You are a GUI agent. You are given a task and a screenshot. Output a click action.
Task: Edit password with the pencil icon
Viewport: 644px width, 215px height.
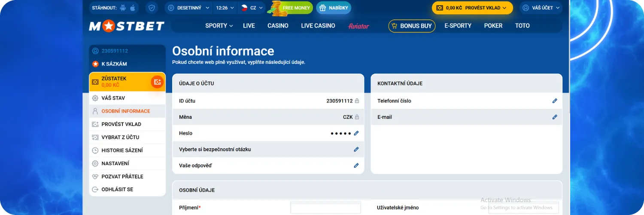pyautogui.click(x=356, y=133)
